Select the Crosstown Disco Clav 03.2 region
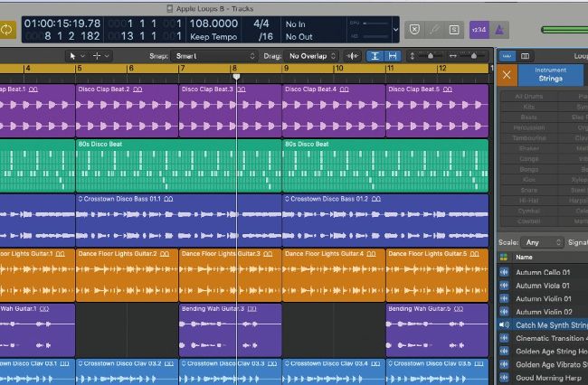This screenshot has height=385, width=588. [127, 371]
